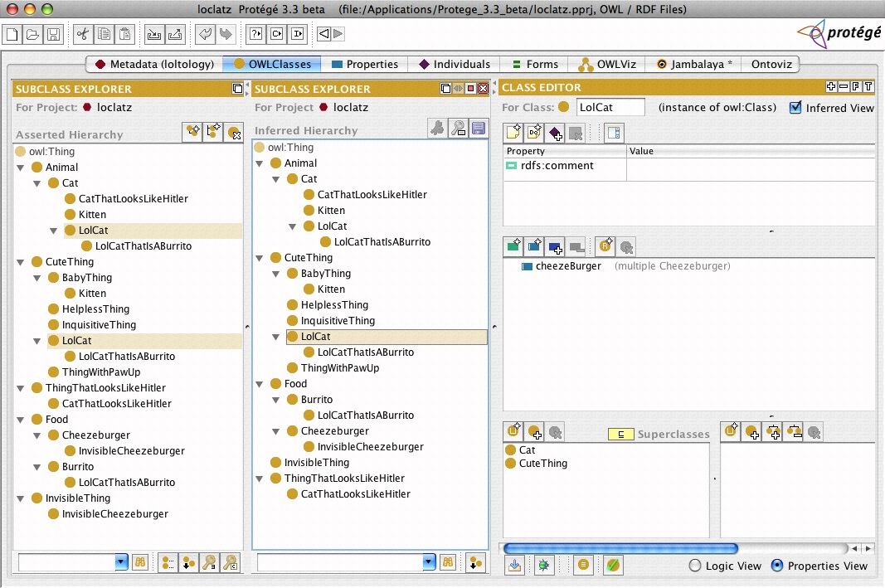Click Create Subclass icon in Asserted Hierarchy
Image resolution: width=885 pixels, height=588 pixels.
coord(192,132)
